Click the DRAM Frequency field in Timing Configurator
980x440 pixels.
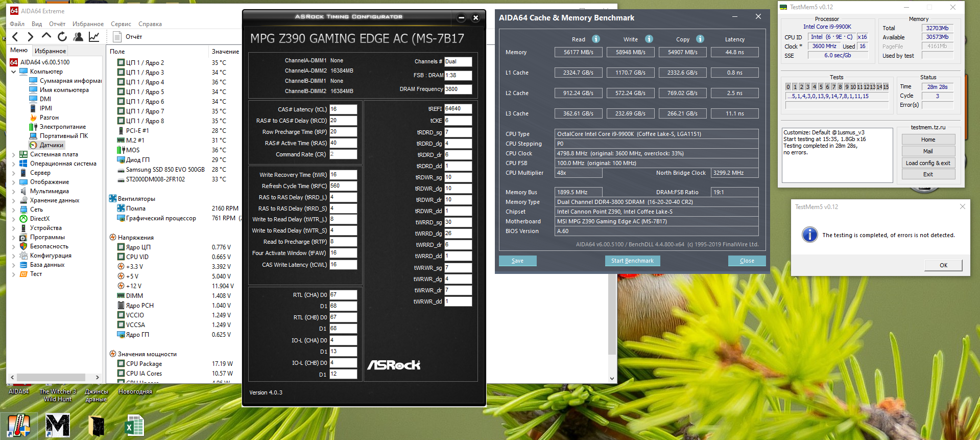pyautogui.click(x=458, y=89)
